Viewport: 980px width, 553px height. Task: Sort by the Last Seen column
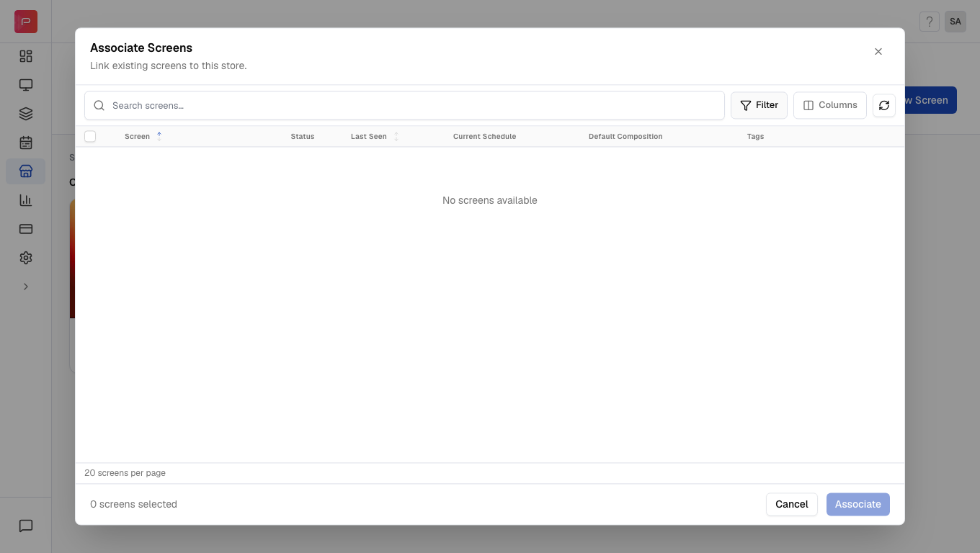click(374, 136)
